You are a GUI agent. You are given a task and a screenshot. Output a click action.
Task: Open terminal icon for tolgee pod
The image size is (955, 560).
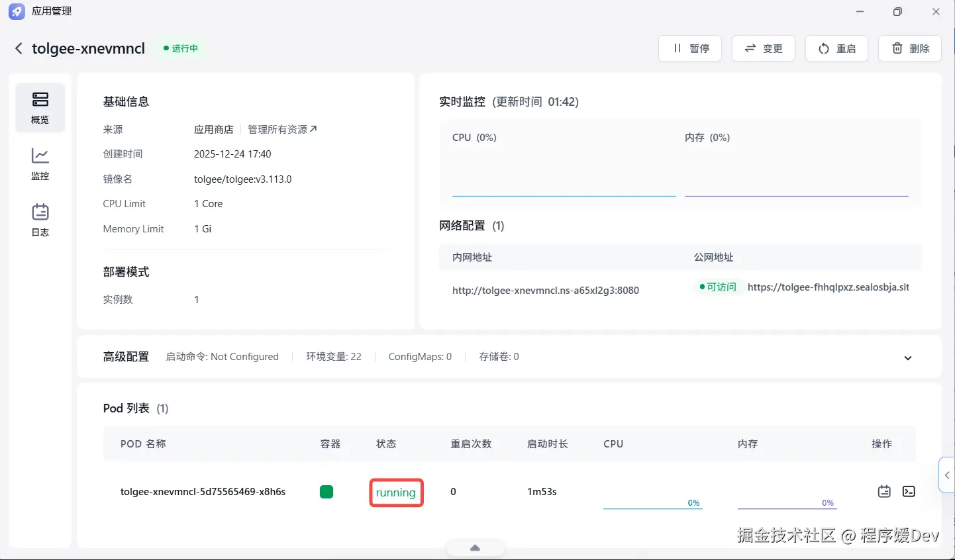click(909, 491)
